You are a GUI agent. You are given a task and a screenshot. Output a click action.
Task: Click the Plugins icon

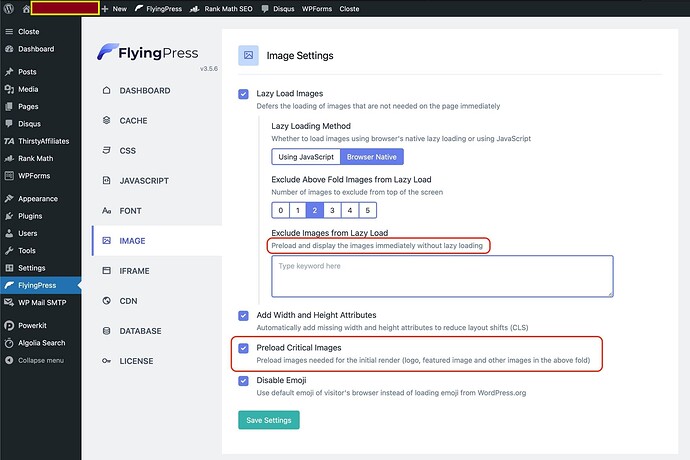point(9,216)
